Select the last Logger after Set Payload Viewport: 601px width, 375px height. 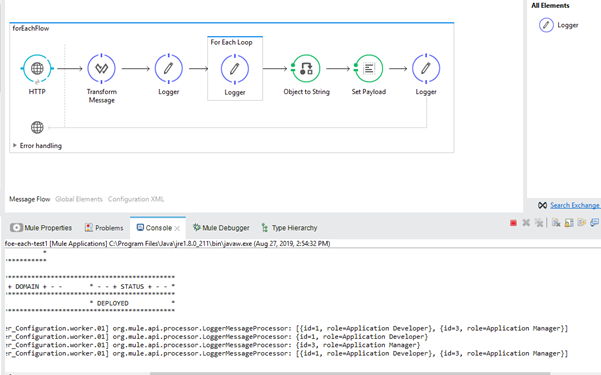[x=426, y=69]
